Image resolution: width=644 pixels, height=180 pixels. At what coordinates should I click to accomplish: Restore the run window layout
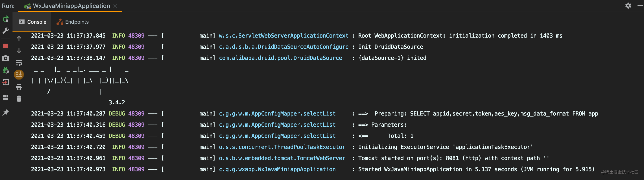coord(6,97)
